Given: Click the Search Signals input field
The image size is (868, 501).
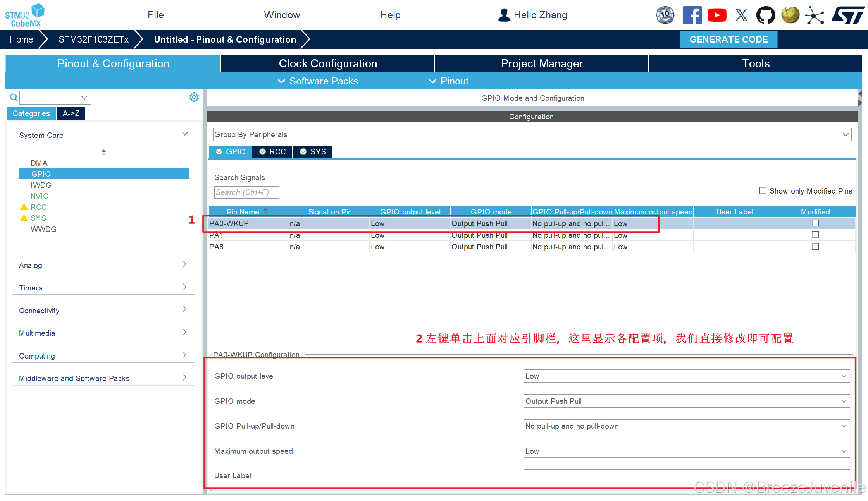Looking at the screenshot, I should (x=246, y=192).
